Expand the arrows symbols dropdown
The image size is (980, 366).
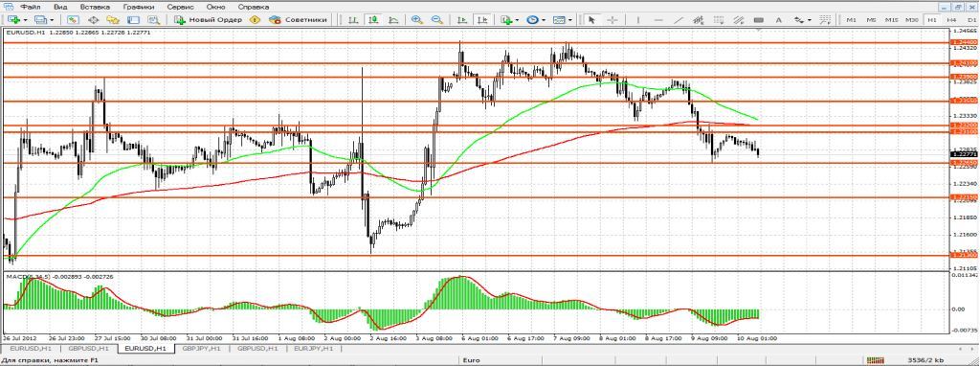point(809,20)
